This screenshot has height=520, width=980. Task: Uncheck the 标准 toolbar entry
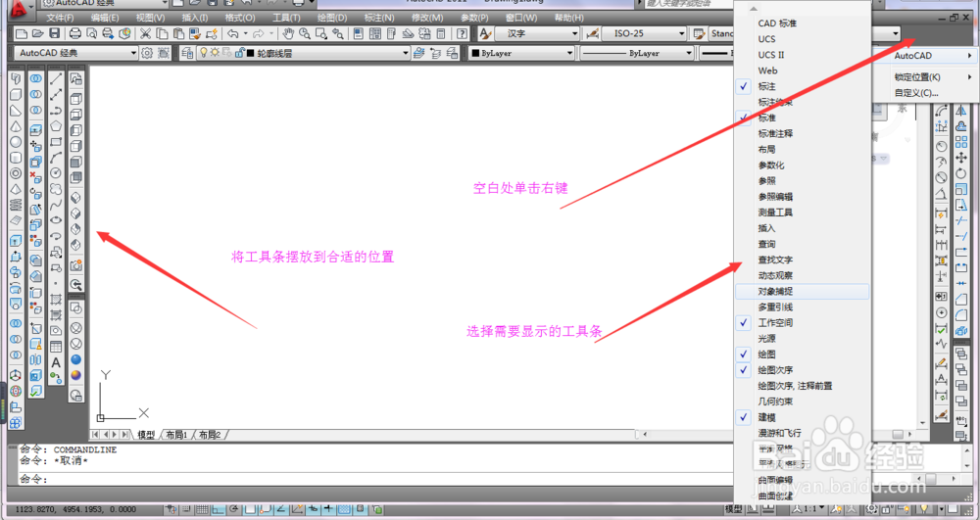coord(803,118)
